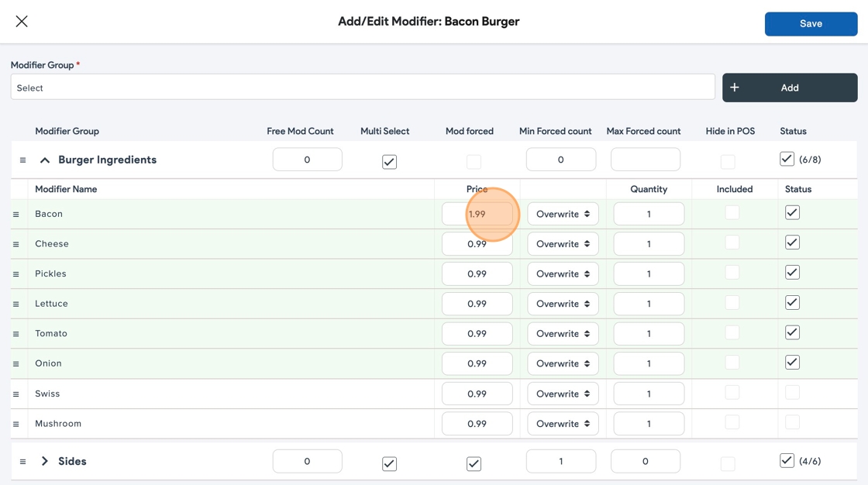Expand the Sides modifier group
This screenshot has width=868, height=485.
click(45, 461)
